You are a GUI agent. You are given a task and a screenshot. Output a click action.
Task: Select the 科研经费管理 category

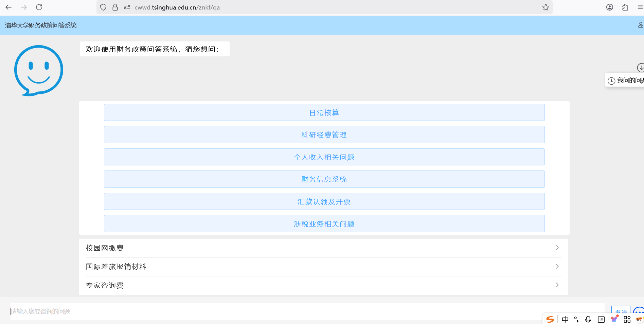[x=323, y=134]
